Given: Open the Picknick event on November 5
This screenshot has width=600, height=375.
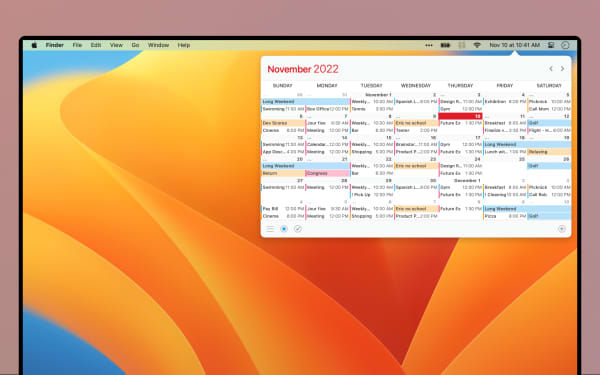Looking at the screenshot, I should pos(549,102).
